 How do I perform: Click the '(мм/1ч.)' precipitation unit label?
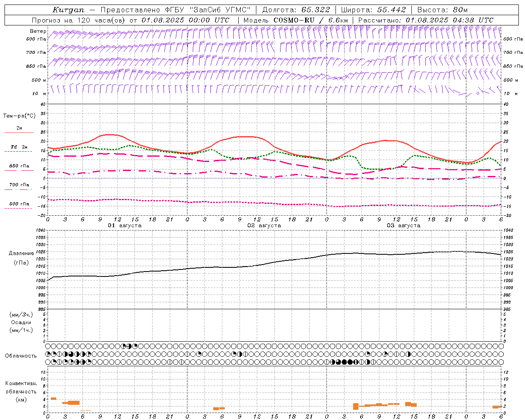(21, 330)
